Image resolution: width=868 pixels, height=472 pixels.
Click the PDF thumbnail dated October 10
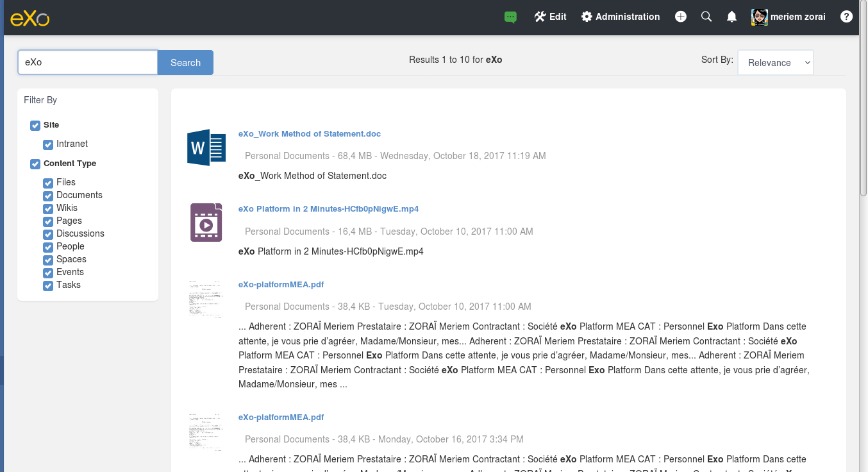coord(206,298)
